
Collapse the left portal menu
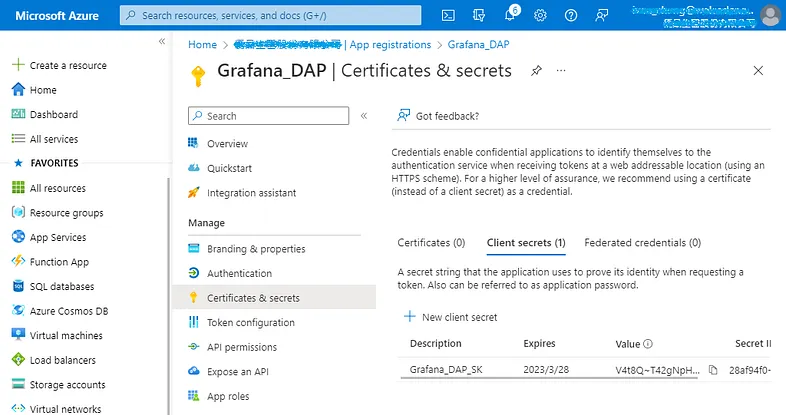[162, 41]
